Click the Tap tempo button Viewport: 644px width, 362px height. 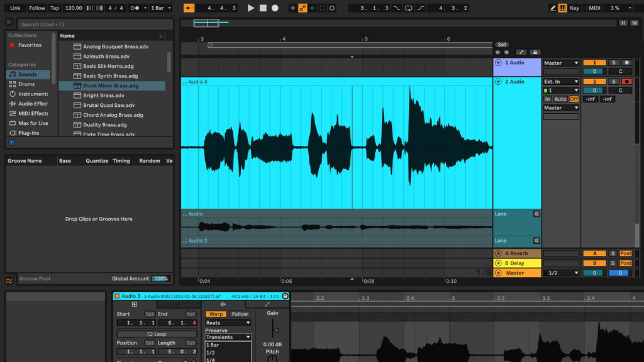tap(55, 8)
